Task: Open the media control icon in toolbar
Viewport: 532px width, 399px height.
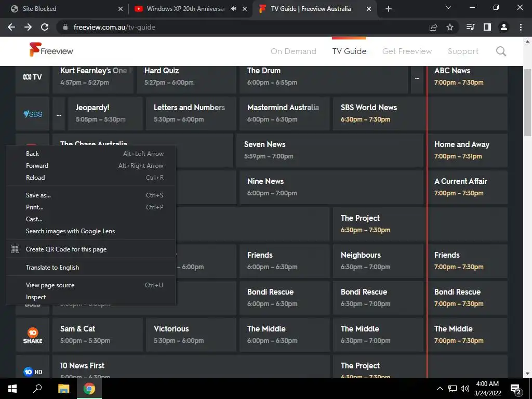Action: tap(470, 27)
